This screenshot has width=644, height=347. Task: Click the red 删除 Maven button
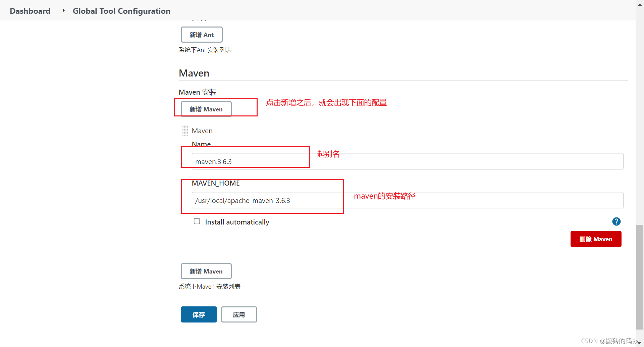[596, 239]
